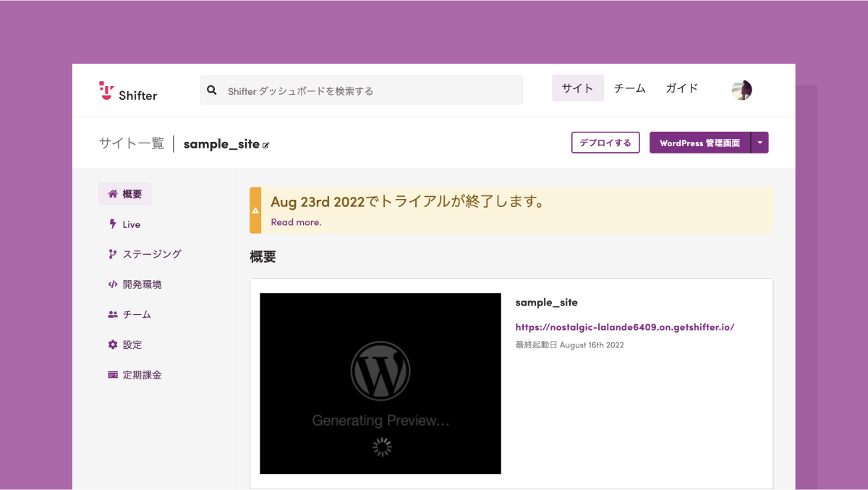Open the user avatar menu
The image size is (868, 490).
tap(741, 90)
